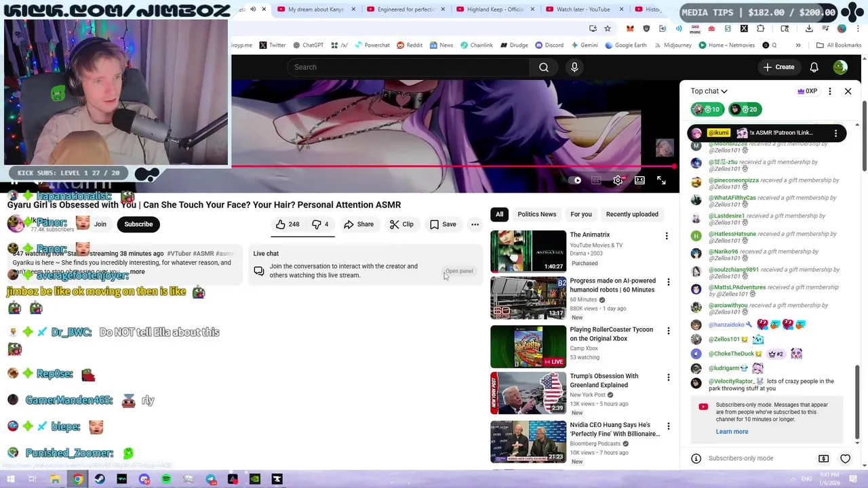This screenshot has height=488, width=868.
Task: Open options for RollerCoaster Tycoon stream
Action: (668, 331)
